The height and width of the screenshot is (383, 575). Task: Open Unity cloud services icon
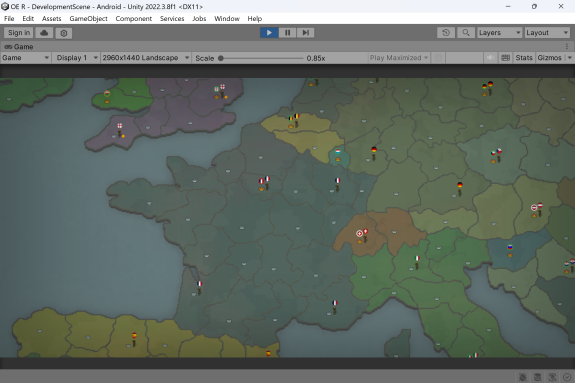pos(44,33)
